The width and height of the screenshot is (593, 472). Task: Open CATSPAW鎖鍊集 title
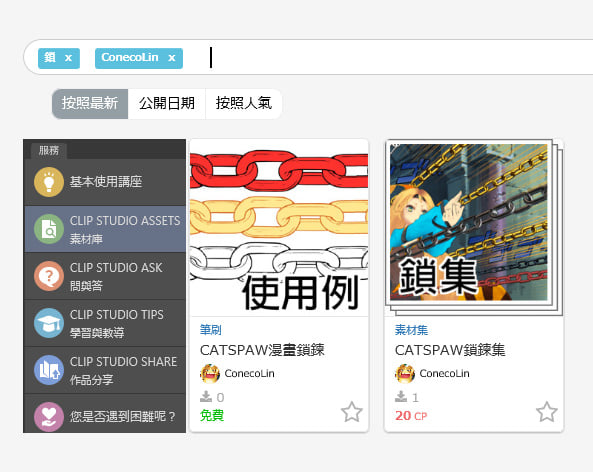(x=450, y=350)
